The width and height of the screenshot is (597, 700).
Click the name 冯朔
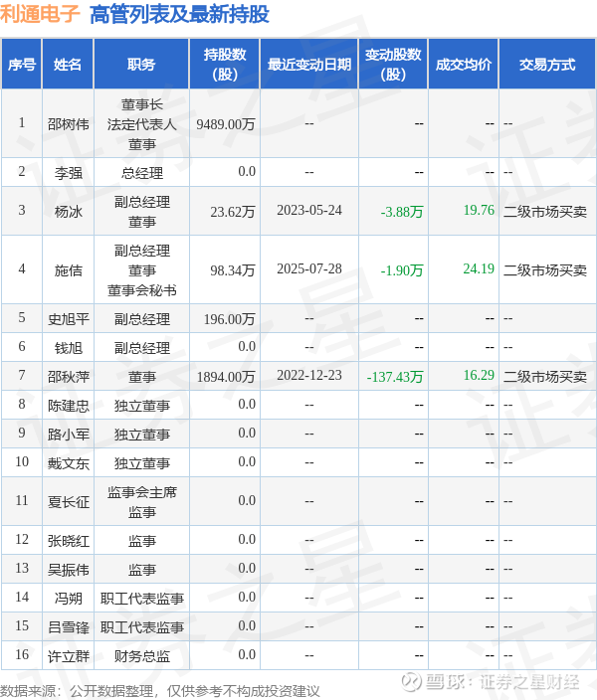68,599
